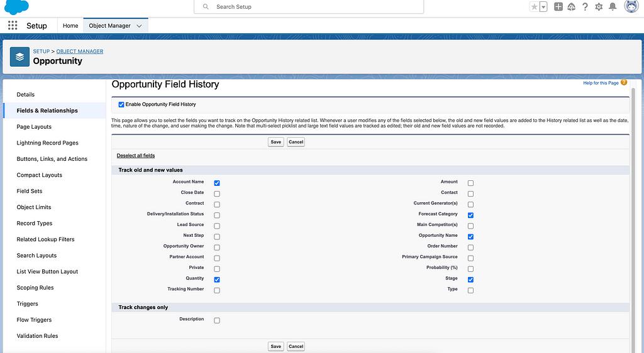Expand the Object Manager tab chevron
Viewport: 644px width, 353px height.
139,26
